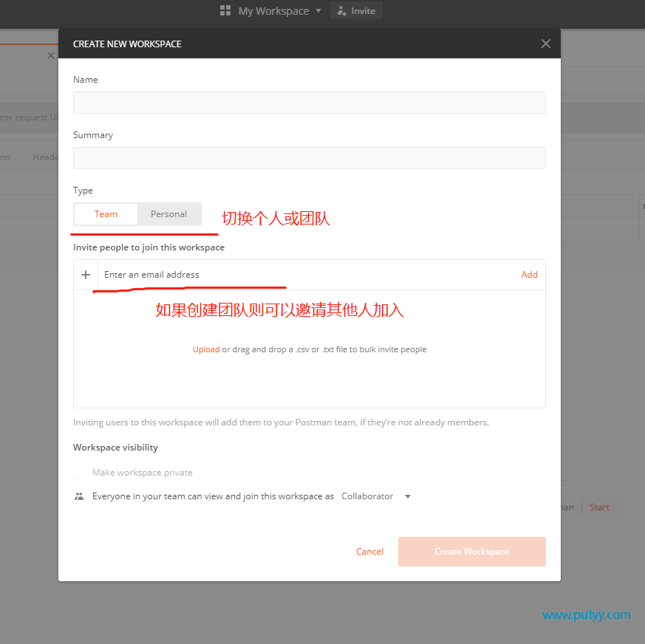This screenshot has height=644, width=645.
Task: Select the Team workspace type
Action: (x=106, y=214)
